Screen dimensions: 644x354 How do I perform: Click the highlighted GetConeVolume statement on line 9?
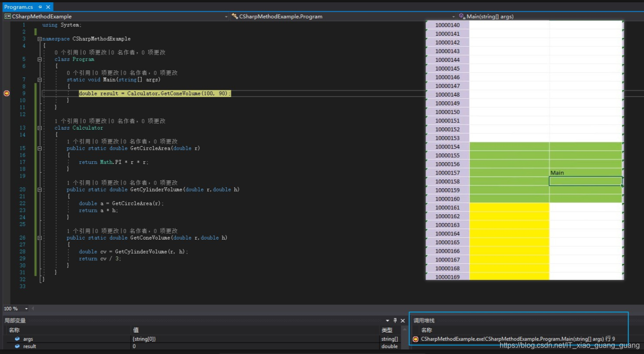click(155, 93)
